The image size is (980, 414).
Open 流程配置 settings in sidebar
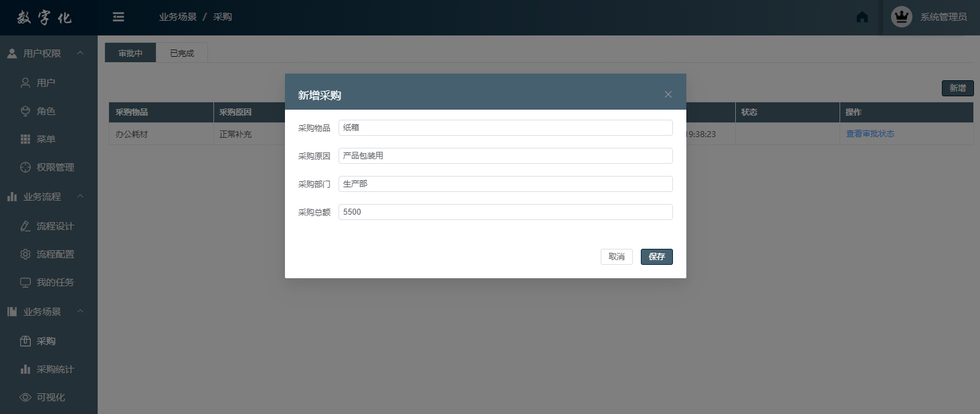tap(55, 254)
